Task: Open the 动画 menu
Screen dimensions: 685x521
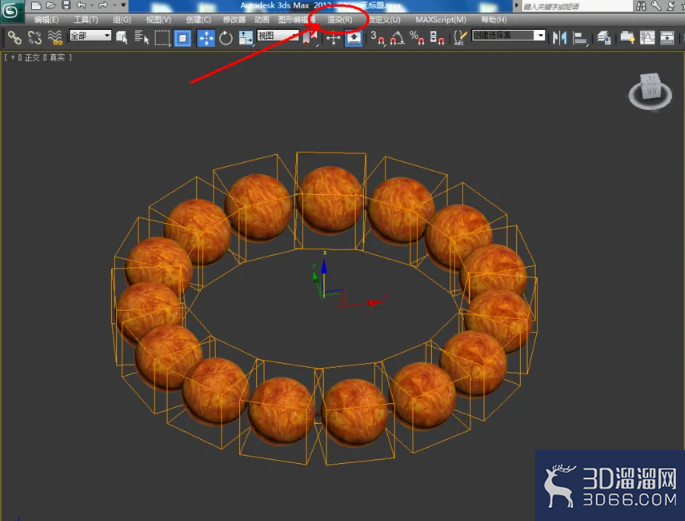Action: coord(262,20)
